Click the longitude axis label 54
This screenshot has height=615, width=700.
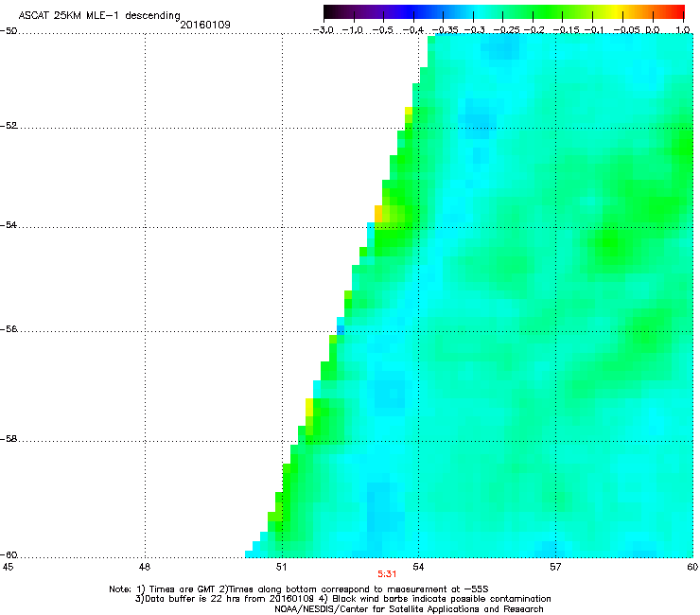point(418,567)
